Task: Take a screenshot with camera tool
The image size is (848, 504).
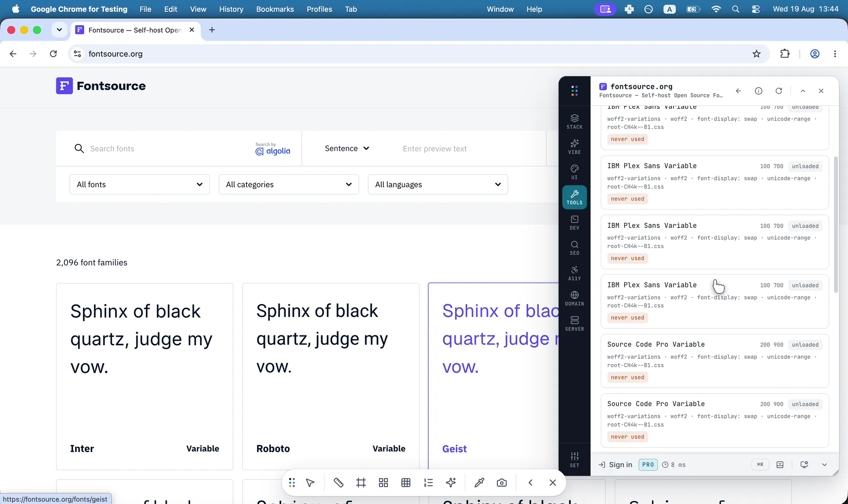Action: pos(502,483)
